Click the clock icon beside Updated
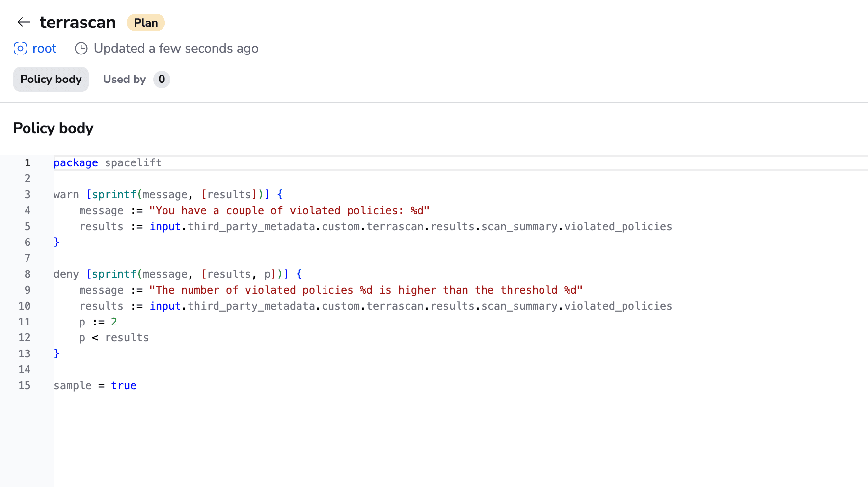868x487 pixels. [81, 48]
